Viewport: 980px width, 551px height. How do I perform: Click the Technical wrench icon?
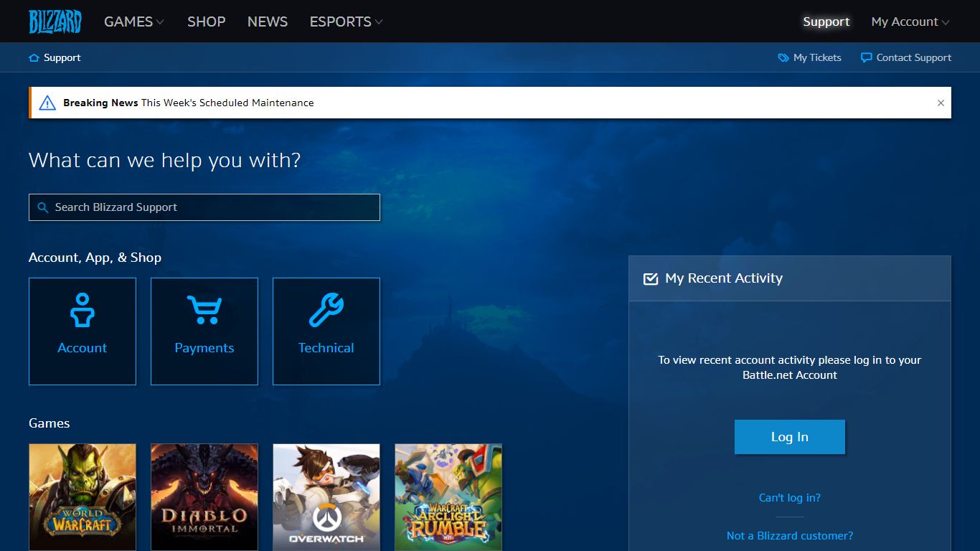pos(326,310)
